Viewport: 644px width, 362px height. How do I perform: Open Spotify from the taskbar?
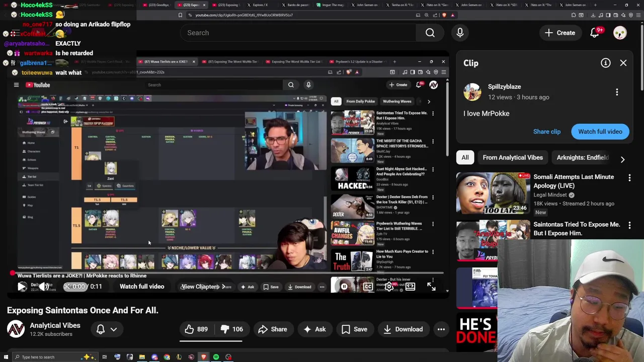click(x=216, y=357)
